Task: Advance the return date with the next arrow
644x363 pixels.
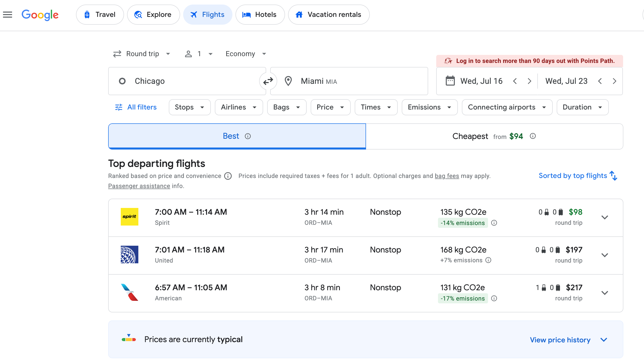Action: pyautogui.click(x=615, y=81)
